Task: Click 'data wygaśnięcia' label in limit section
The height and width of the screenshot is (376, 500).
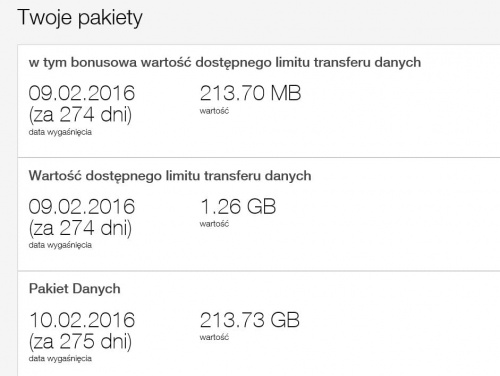Action: click(60, 245)
